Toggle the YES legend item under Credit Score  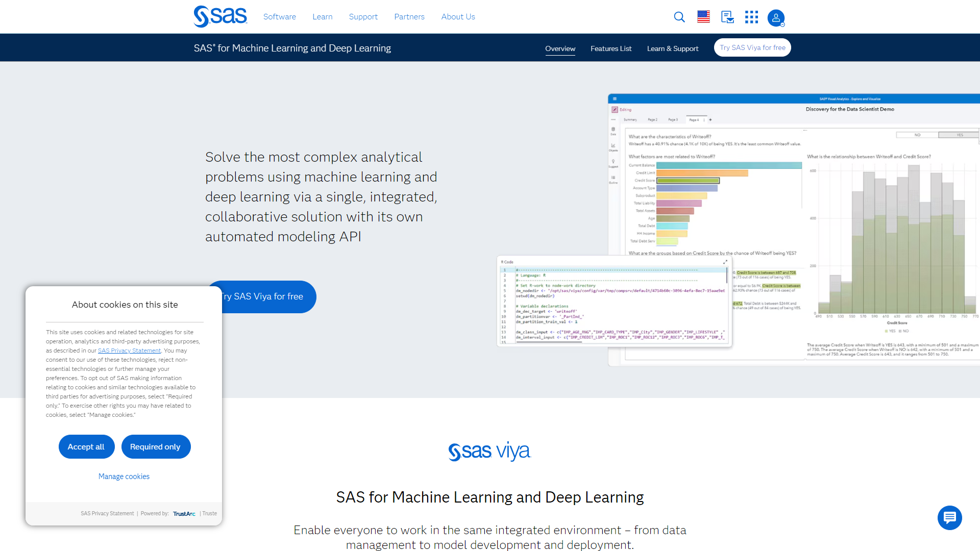click(892, 331)
